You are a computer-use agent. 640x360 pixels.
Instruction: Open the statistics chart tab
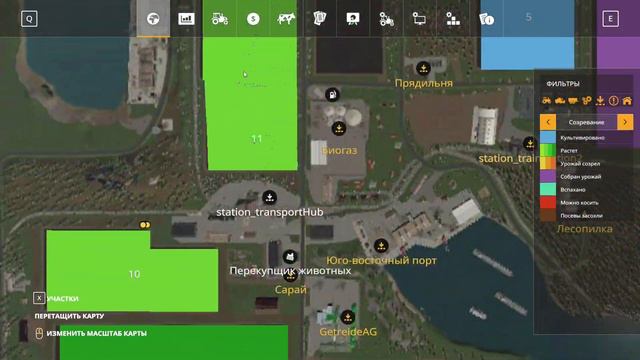tap(186, 19)
